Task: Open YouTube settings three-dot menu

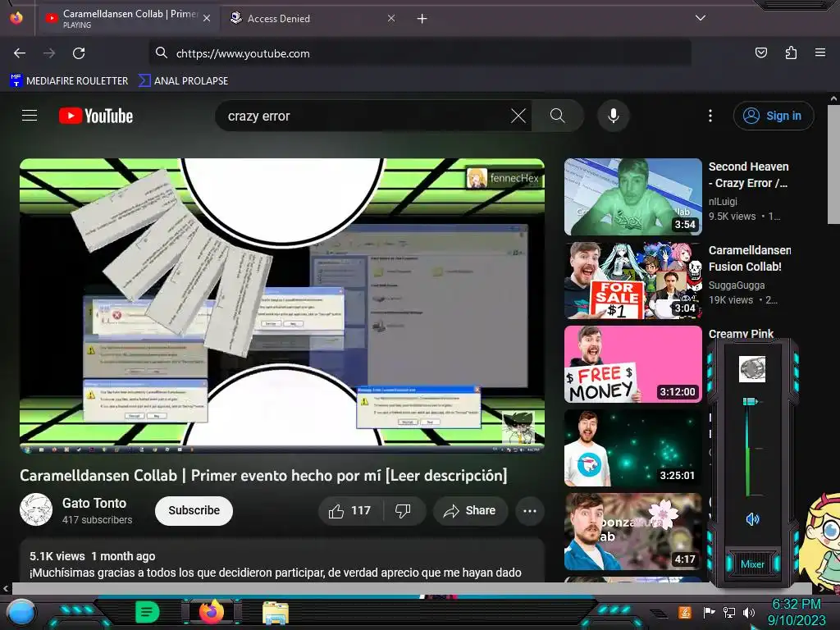Action: (x=710, y=116)
